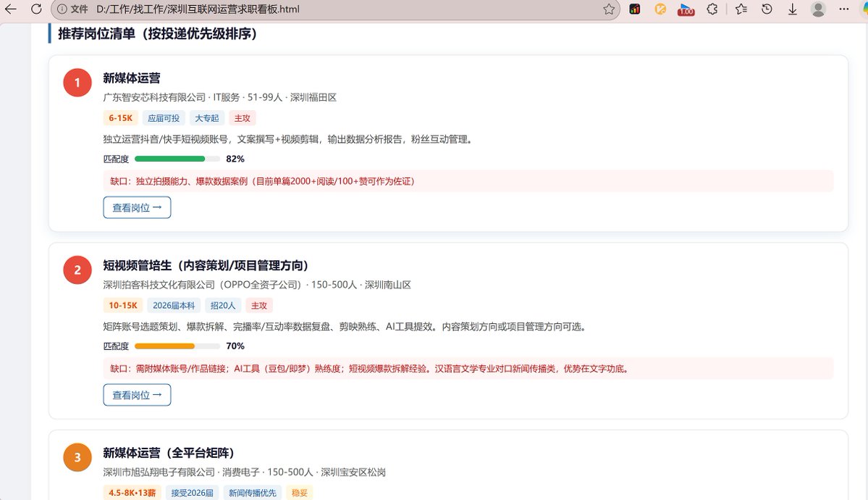Click the 6-15K salary tag
This screenshot has width=868, height=500.
click(121, 118)
